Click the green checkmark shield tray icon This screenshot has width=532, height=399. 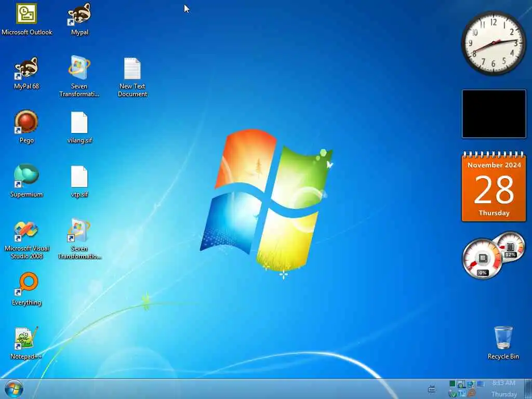pos(453,394)
